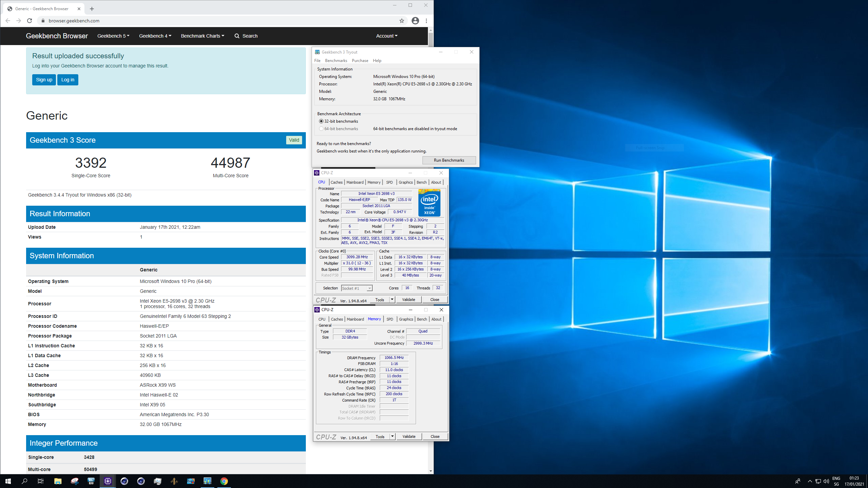Open network status from the system tray
Screen dimensions: 868x488
(x=818, y=481)
